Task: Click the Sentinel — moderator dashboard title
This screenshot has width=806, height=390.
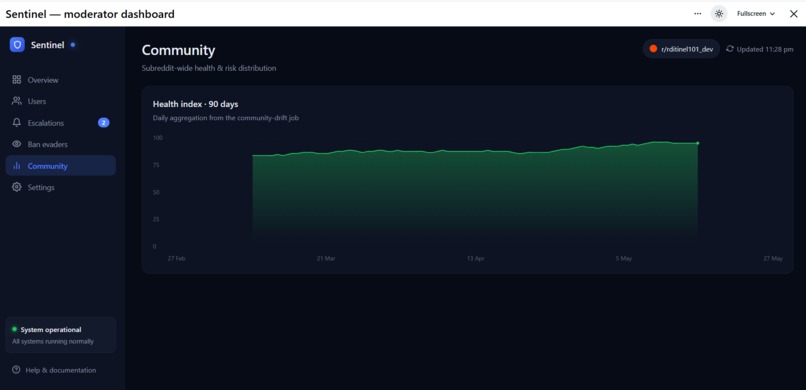Action: click(x=90, y=14)
